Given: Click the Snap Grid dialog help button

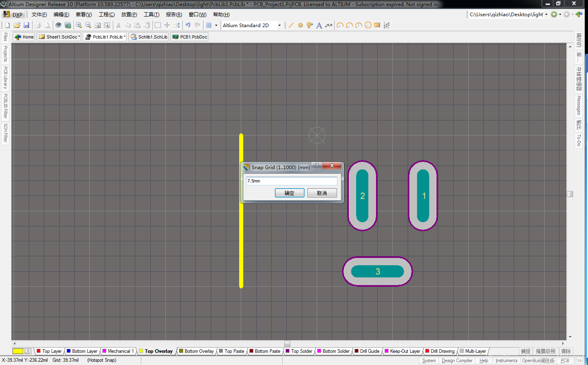Looking at the screenshot, I should [317, 165].
